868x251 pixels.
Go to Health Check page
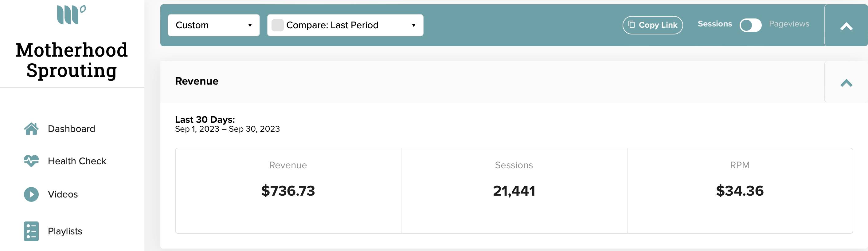tap(77, 161)
